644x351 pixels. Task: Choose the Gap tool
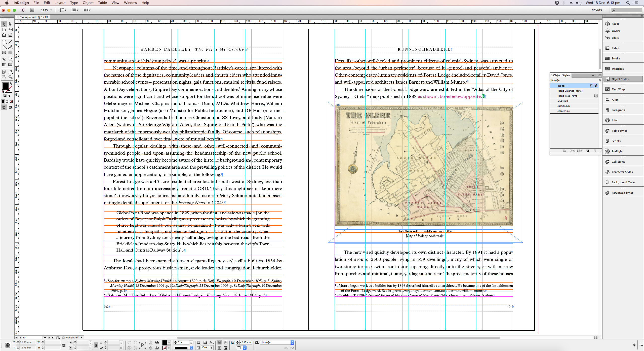(10, 29)
